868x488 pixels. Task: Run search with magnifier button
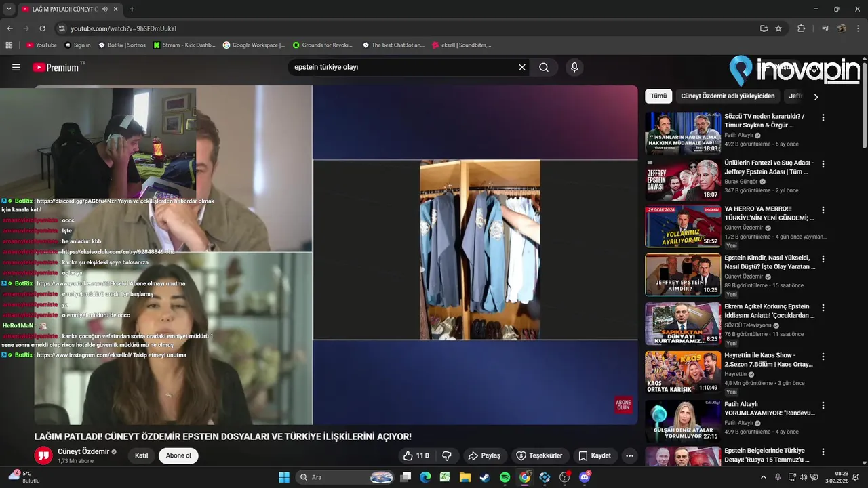(544, 67)
